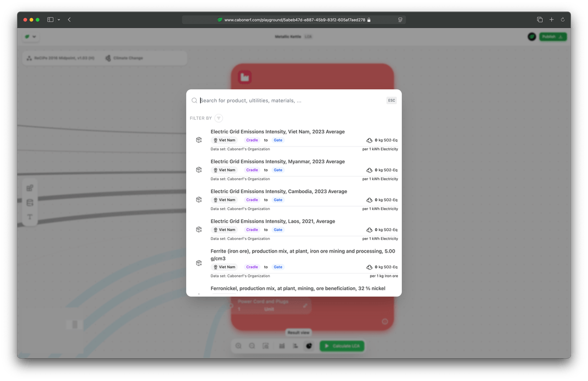
Task: Open a new tab with the plus icon
Action: [551, 20]
